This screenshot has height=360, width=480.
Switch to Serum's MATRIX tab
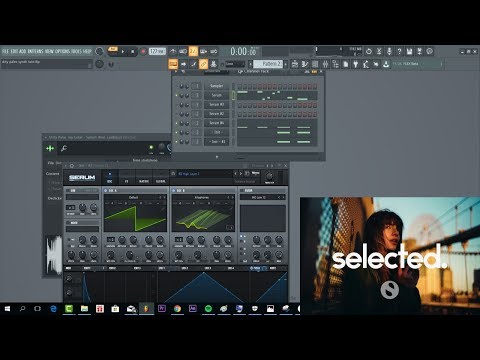pos(144,181)
